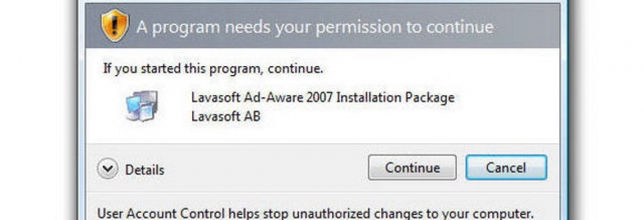Click the Details label text
The height and width of the screenshot is (220, 644).
tap(145, 170)
